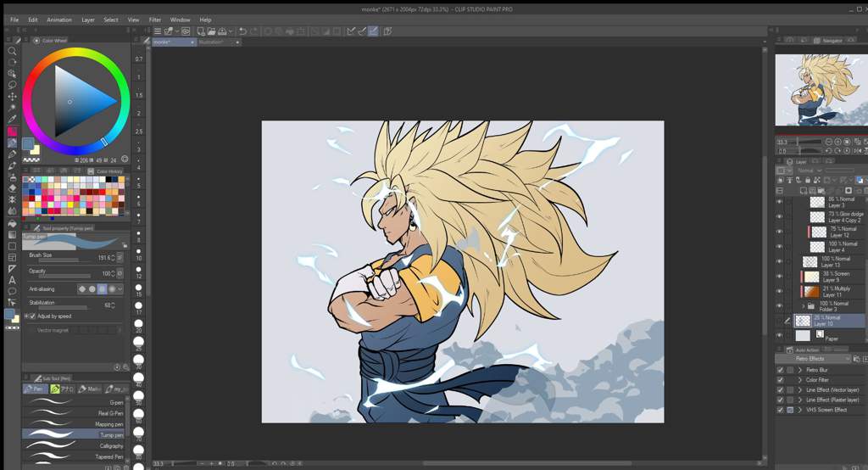Toggle visibility of Layer 12
Screen dimensions: 868x470
point(780,232)
